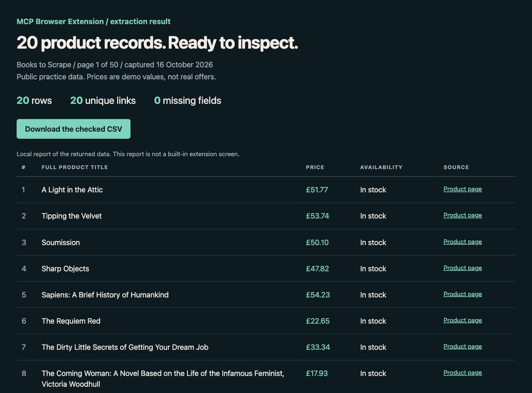Select the £22.65 price cell
Image resolution: width=532 pixels, height=393 pixels.
[x=318, y=321]
